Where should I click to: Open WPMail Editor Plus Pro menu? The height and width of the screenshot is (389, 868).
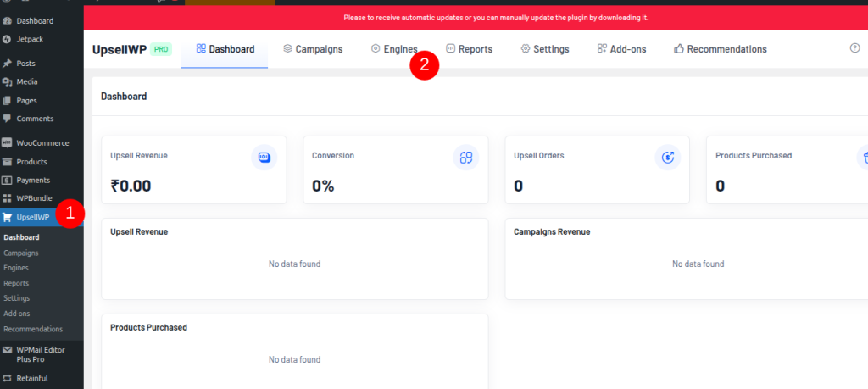click(42, 355)
